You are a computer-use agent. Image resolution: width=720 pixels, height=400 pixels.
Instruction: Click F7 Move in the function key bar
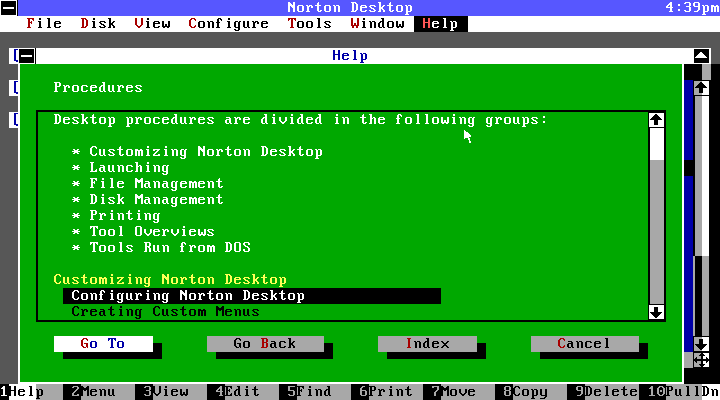(453, 392)
